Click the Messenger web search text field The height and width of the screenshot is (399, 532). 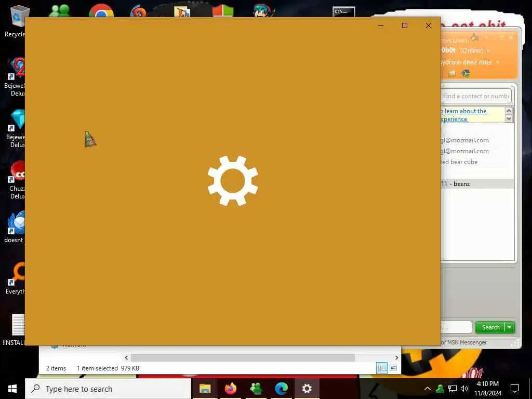(x=456, y=327)
